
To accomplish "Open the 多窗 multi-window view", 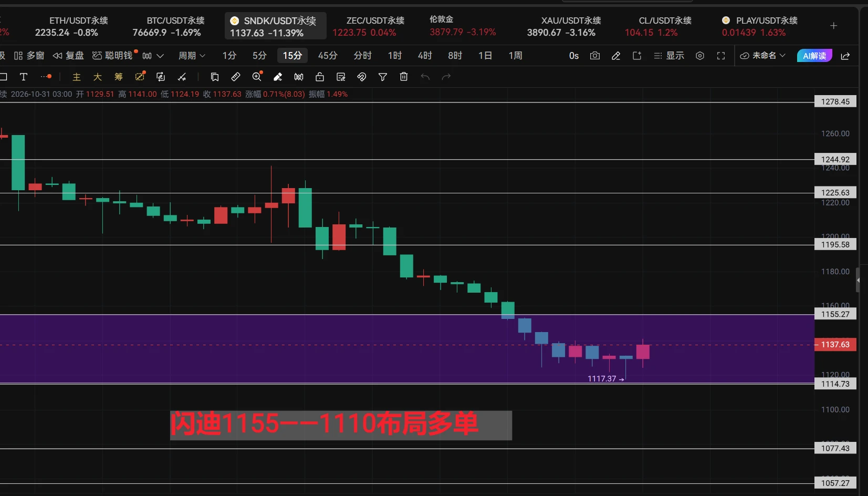I will pyautogui.click(x=29, y=56).
